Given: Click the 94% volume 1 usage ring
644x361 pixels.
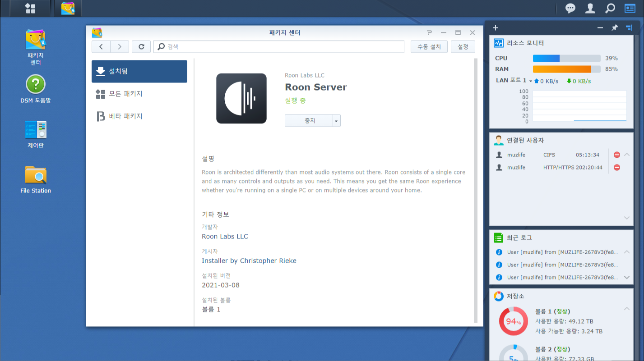Looking at the screenshot, I should [514, 321].
